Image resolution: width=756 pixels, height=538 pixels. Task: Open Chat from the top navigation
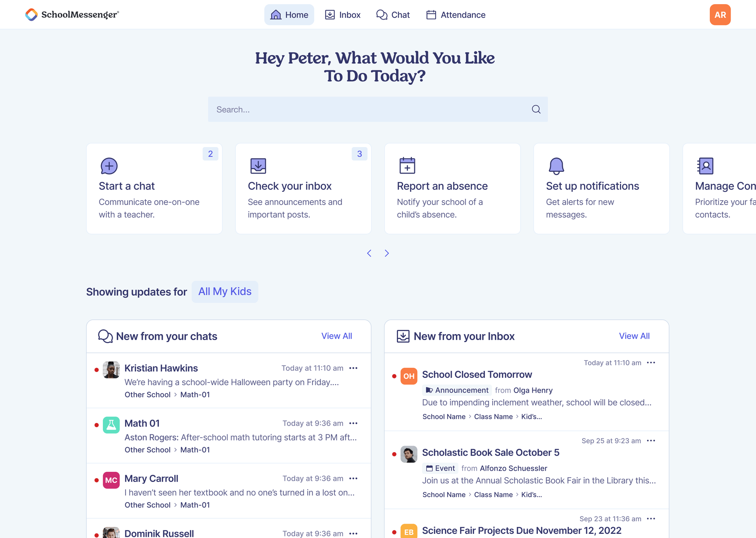click(393, 15)
